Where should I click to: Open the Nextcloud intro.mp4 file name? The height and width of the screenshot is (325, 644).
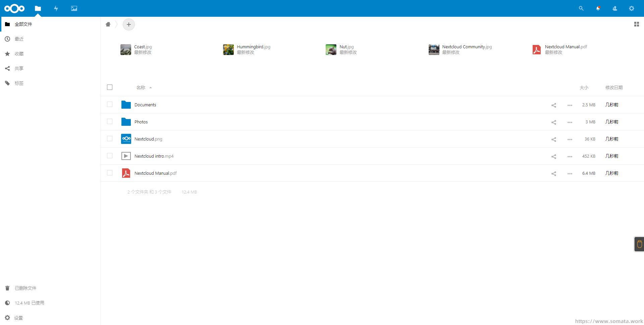154,156
